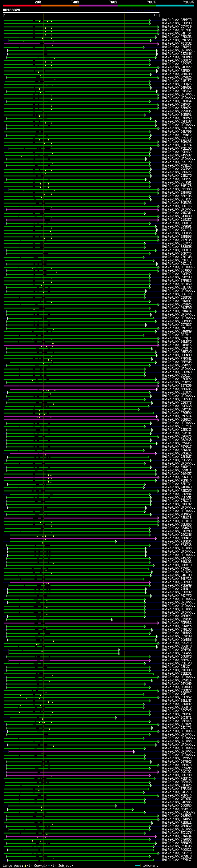Select hit label UniRef100_Q5K7V8

pos(177,40)
